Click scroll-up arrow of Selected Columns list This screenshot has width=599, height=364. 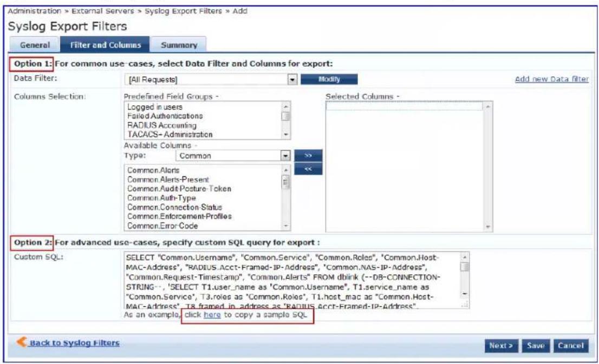(488, 107)
